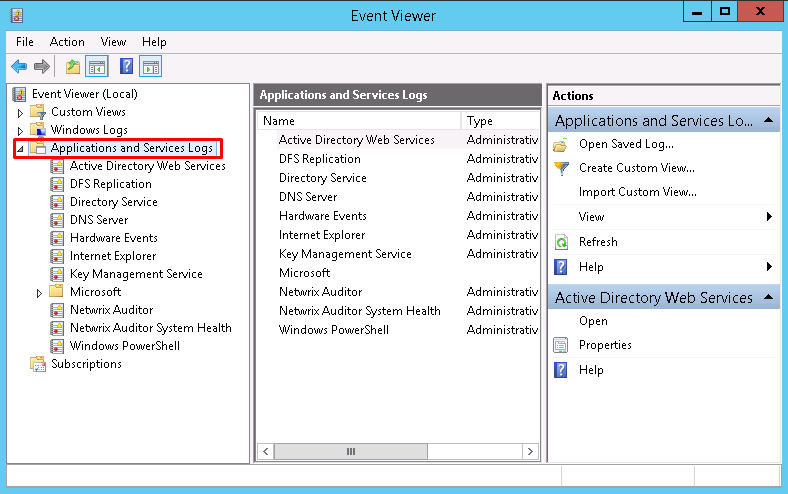Toggle the Show/Hide Action Pane toolbar icon
This screenshot has height=494, width=788.
151,66
